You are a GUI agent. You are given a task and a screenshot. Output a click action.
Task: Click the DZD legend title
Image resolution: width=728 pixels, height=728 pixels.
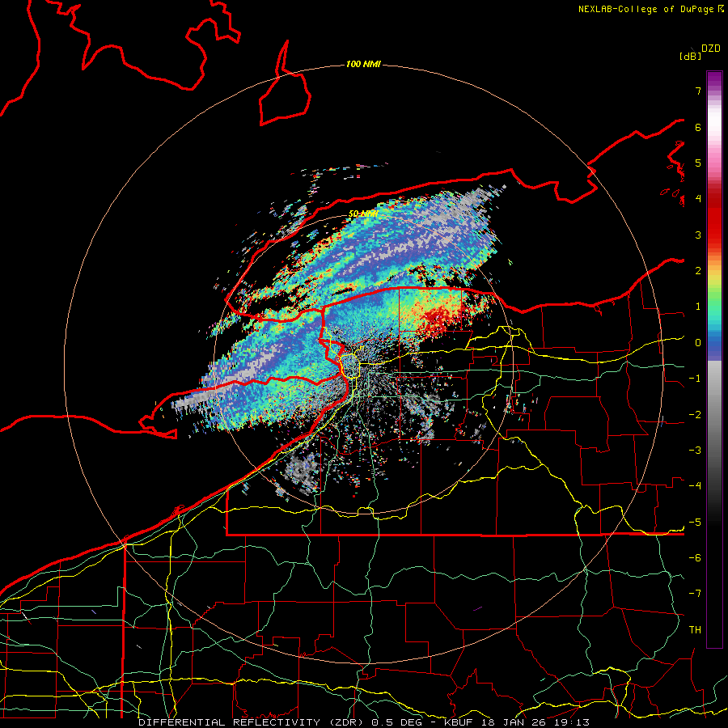(711, 49)
